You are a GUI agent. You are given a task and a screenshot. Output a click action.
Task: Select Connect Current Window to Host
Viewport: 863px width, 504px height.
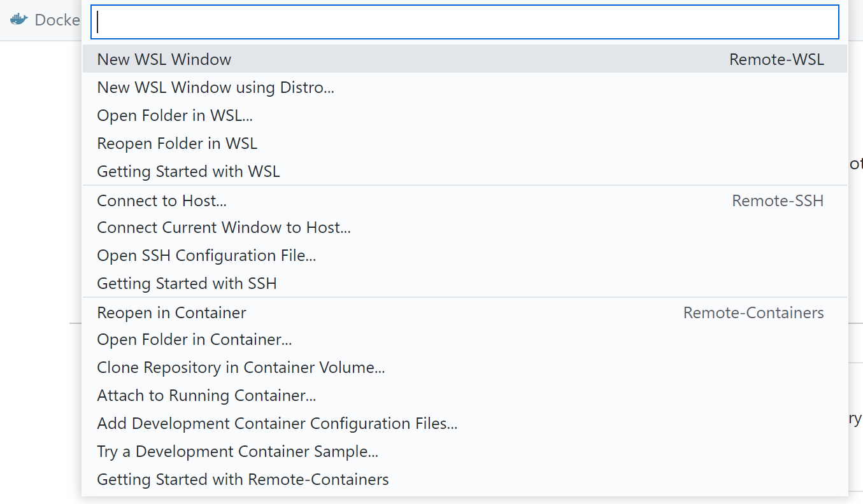coord(465,227)
